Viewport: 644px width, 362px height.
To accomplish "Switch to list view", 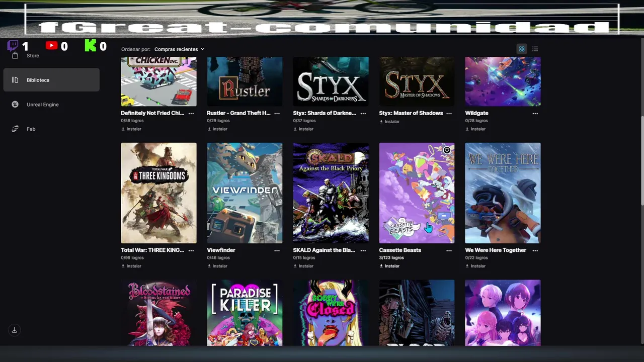I will [x=535, y=49].
